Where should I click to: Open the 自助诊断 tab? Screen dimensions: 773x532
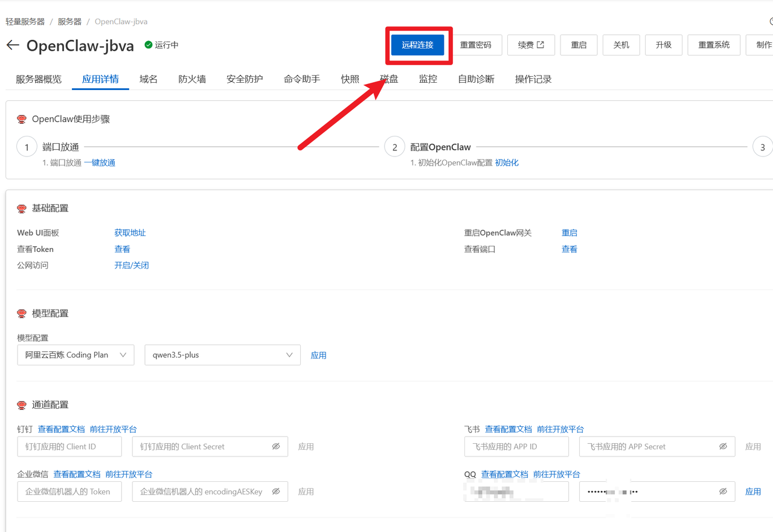point(476,79)
